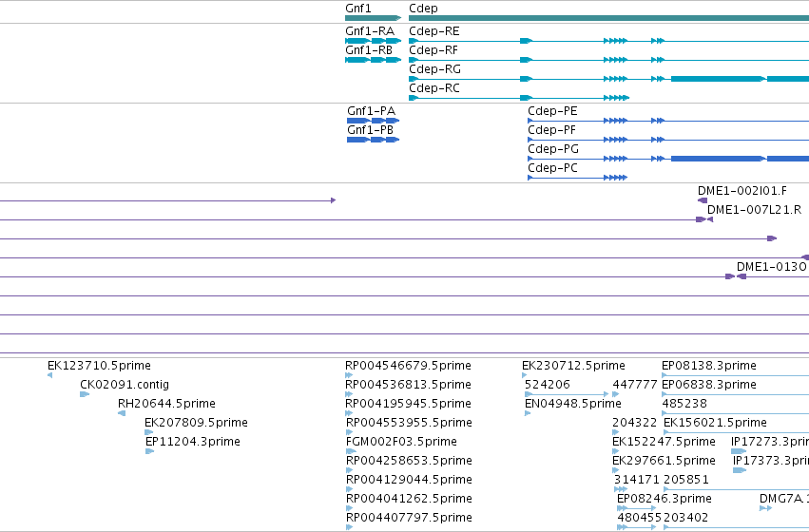Click the EK230712.5prime label
The image size is (809, 532).
(x=573, y=366)
